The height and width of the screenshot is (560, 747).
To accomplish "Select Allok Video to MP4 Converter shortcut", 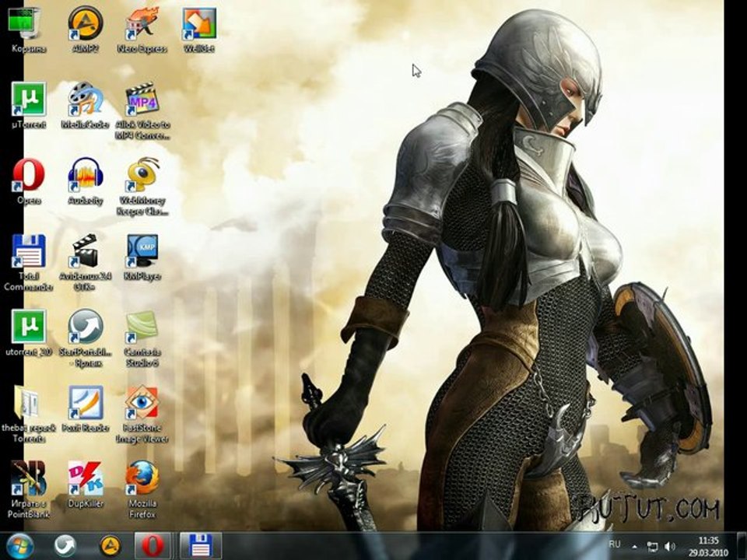I will click(142, 110).
